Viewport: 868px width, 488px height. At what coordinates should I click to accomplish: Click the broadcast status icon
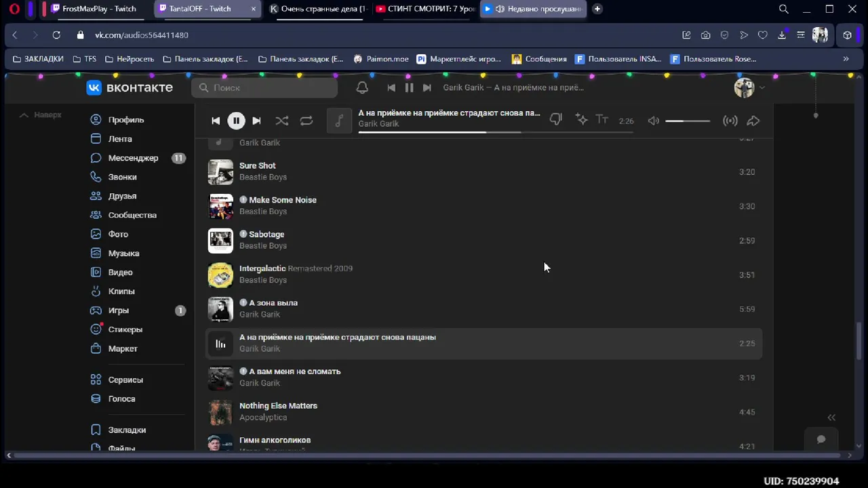730,121
